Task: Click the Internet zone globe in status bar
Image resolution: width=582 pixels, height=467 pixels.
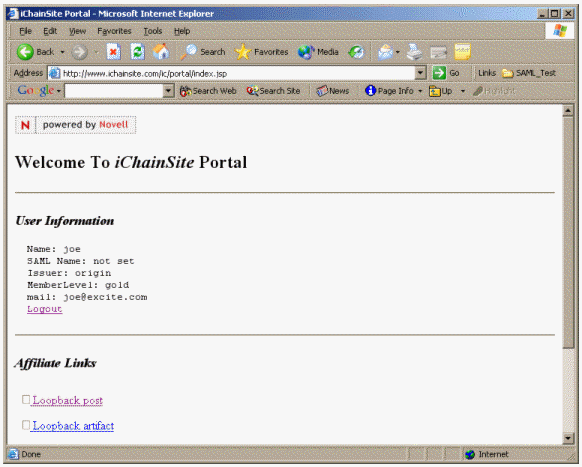Action: [470, 454]
